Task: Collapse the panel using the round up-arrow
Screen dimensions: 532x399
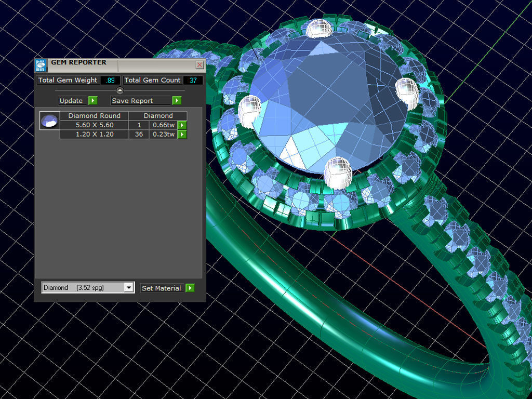Action: 120,90
